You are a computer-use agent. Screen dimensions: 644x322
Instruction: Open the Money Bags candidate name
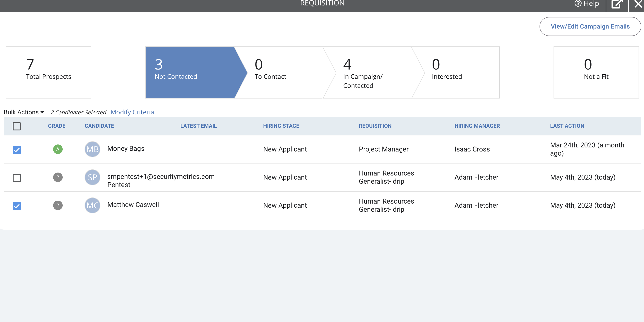pyautogui.click(x=126, y=149)
